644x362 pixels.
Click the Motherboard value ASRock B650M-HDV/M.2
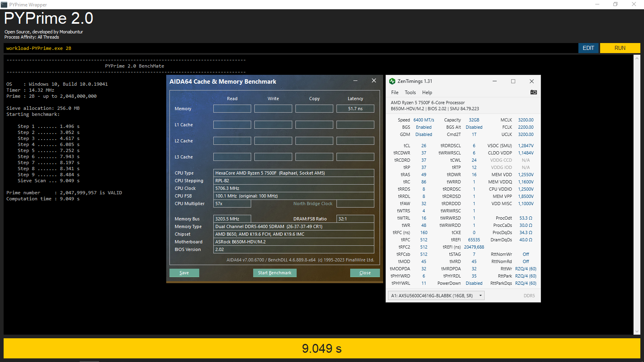[x=294, y=242]
